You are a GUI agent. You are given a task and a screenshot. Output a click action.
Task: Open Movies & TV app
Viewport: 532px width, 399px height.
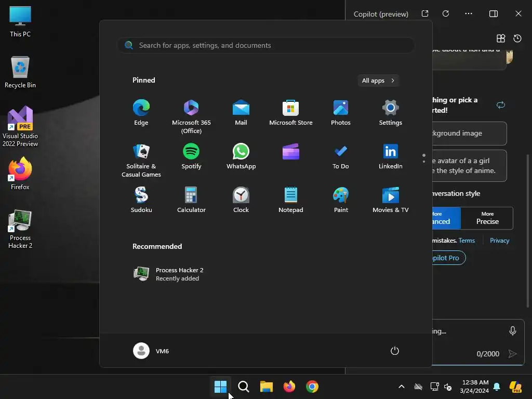pos(391,200)
